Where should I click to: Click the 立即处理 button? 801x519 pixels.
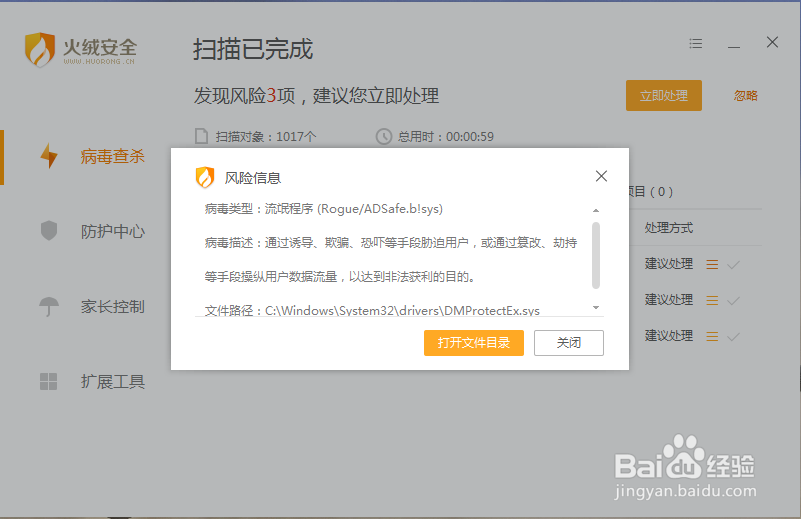tap(664, 96)
